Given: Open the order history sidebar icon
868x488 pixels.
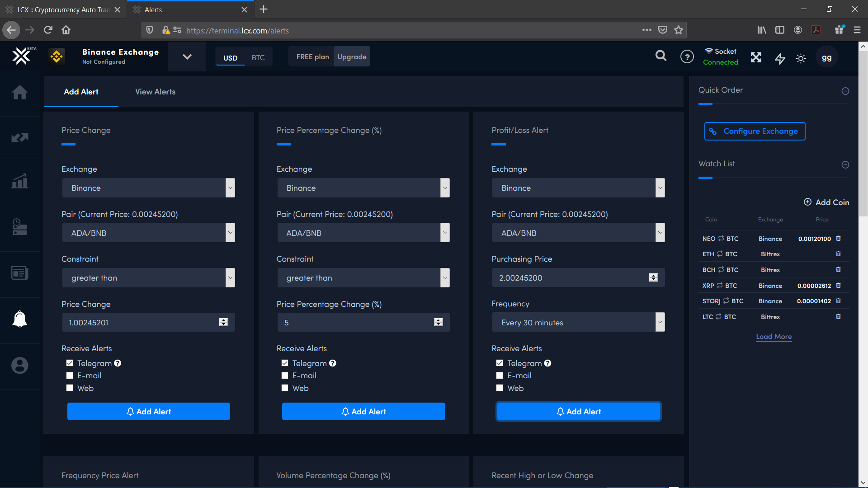Looking at the screenshot, I should click(x=20, y=228).
